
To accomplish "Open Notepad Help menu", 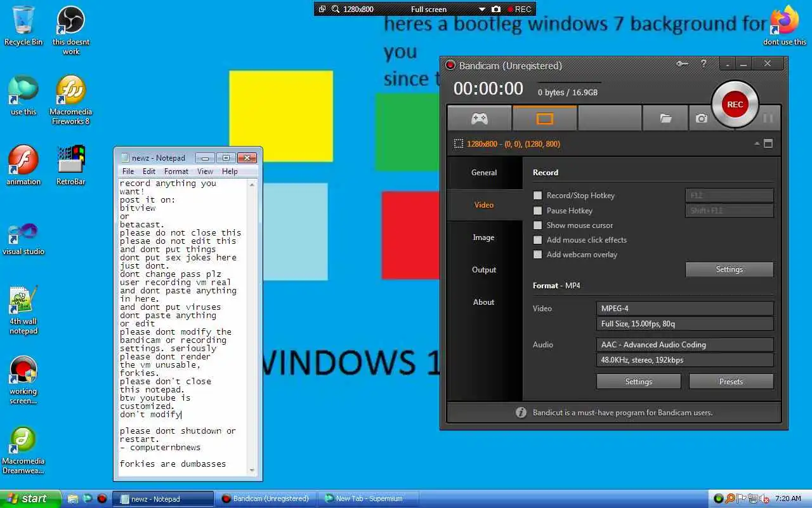I will click(x=230, y=171).
